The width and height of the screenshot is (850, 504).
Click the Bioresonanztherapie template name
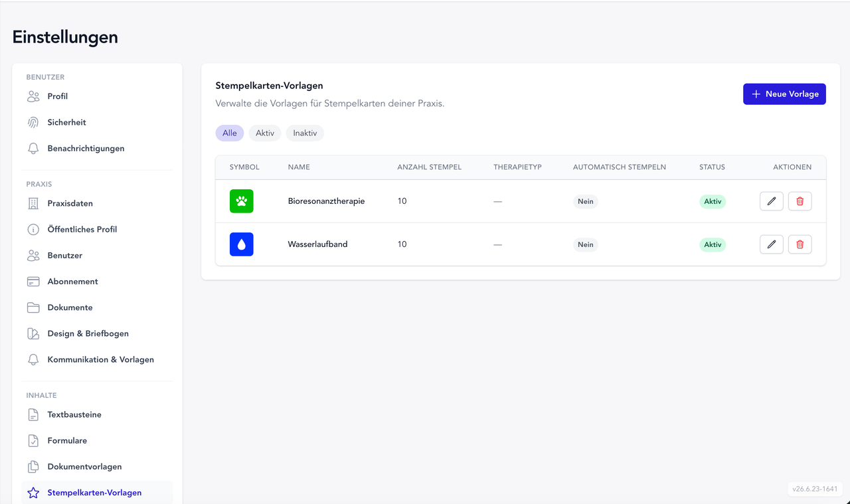coord(326,201)
